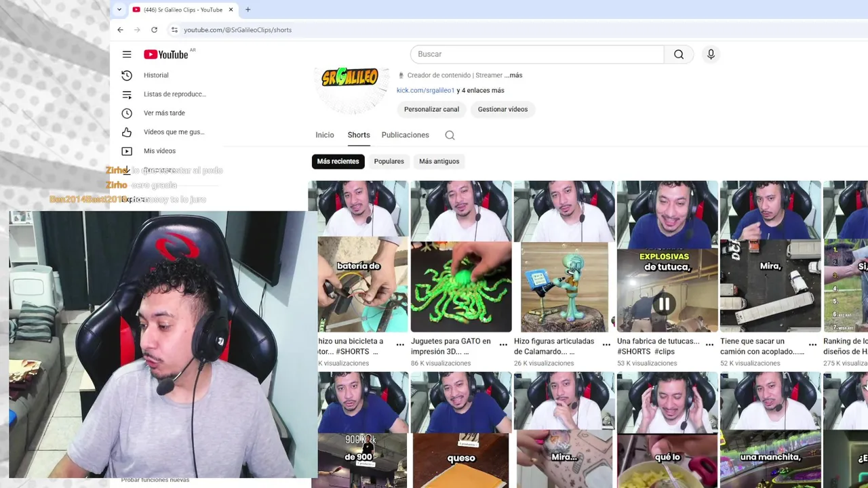This screenshot has width=868, height=488.
Task: Click title Tiene que sacar un camión
Action: pyautogui.click(x=762, y=346)
